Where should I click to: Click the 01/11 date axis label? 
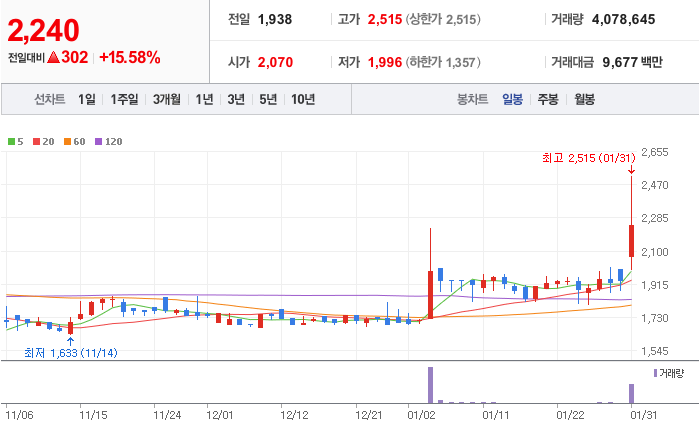click(496, 415)
